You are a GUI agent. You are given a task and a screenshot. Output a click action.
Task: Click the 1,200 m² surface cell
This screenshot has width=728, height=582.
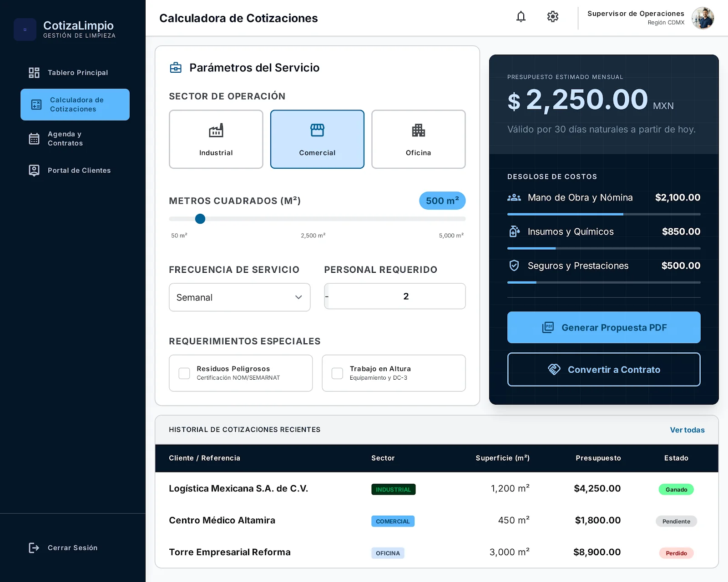pyautogui.click(x=510, y=488)
